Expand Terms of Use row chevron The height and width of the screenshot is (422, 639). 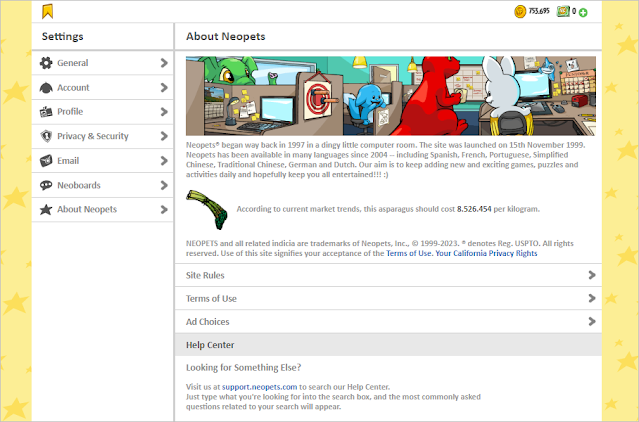click(592, 298)
